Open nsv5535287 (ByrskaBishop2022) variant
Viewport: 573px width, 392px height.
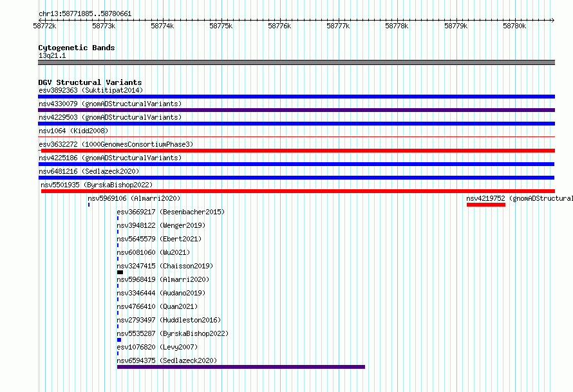click(173, 333)
